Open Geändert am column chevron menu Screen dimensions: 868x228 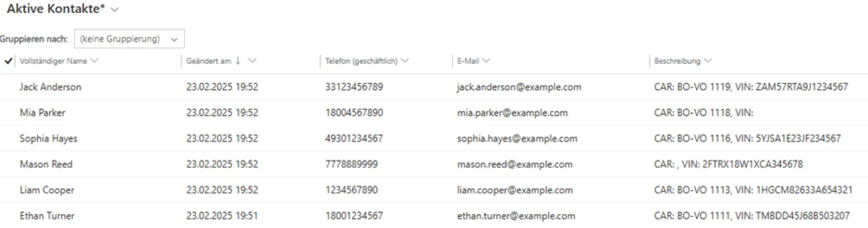click(252, 61)
